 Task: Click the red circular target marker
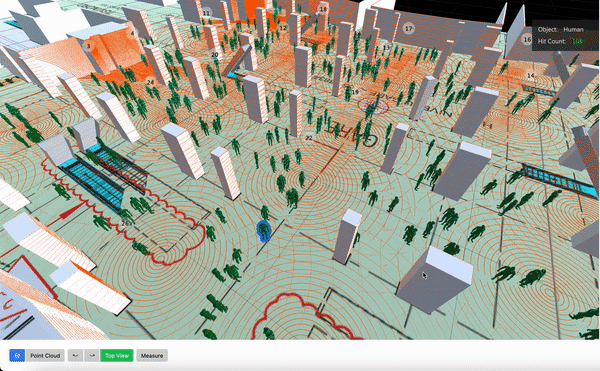(x=373, y=106)
